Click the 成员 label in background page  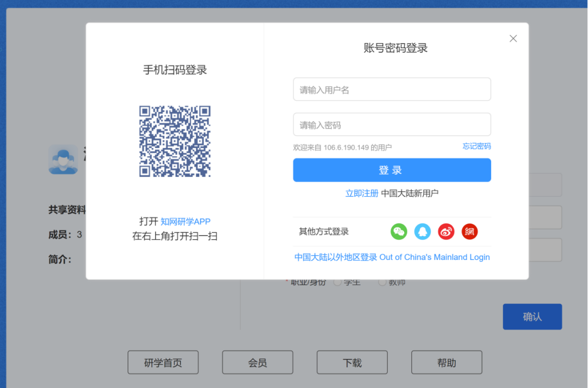pyautogui.click(x=60, y=235)
